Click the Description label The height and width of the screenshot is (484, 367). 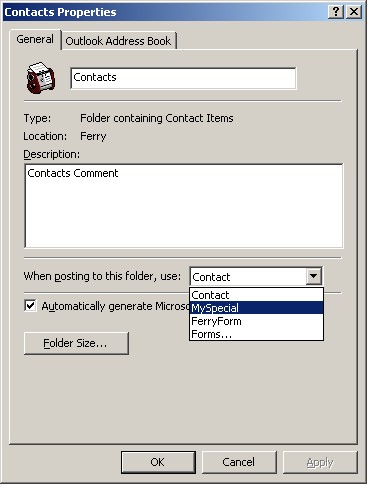coord(52,154)
